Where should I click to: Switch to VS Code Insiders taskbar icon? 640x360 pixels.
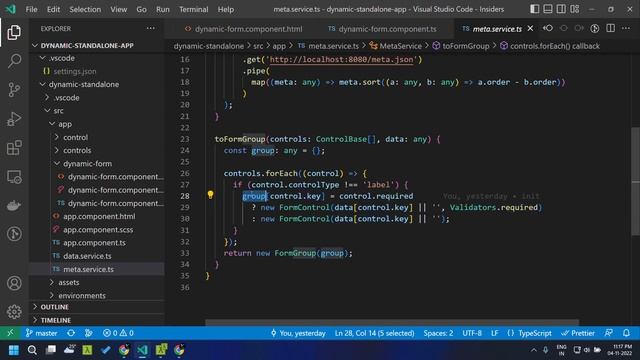(x=142, y=350)
